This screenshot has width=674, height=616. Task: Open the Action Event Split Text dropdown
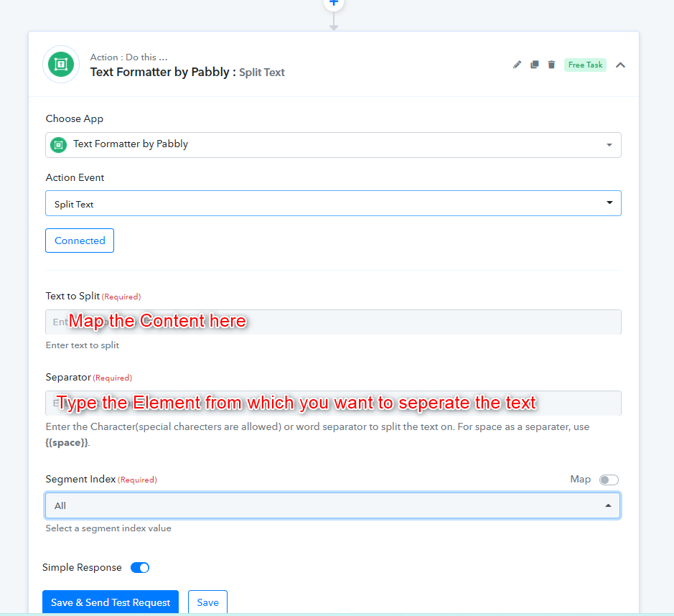click(333, 203)
